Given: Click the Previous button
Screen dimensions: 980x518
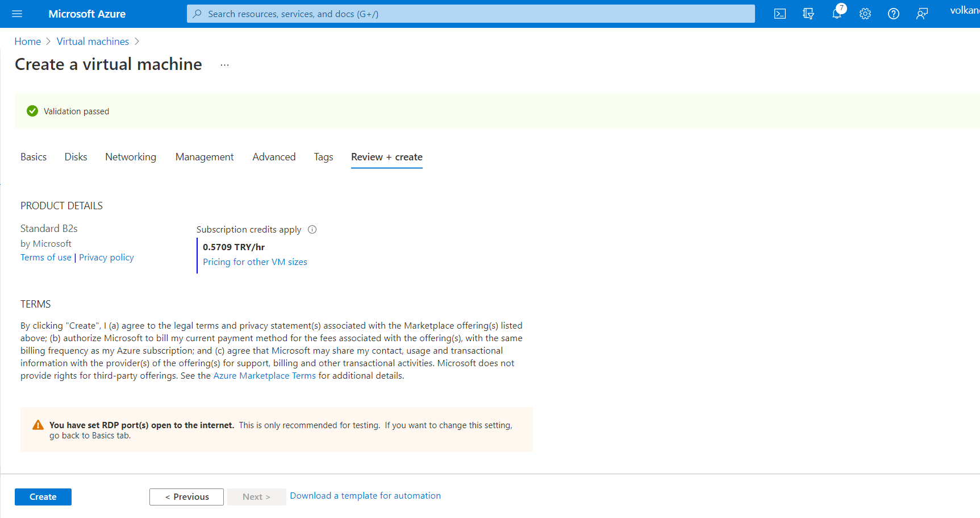Looking at the screenshot, I should coord(186,497).
